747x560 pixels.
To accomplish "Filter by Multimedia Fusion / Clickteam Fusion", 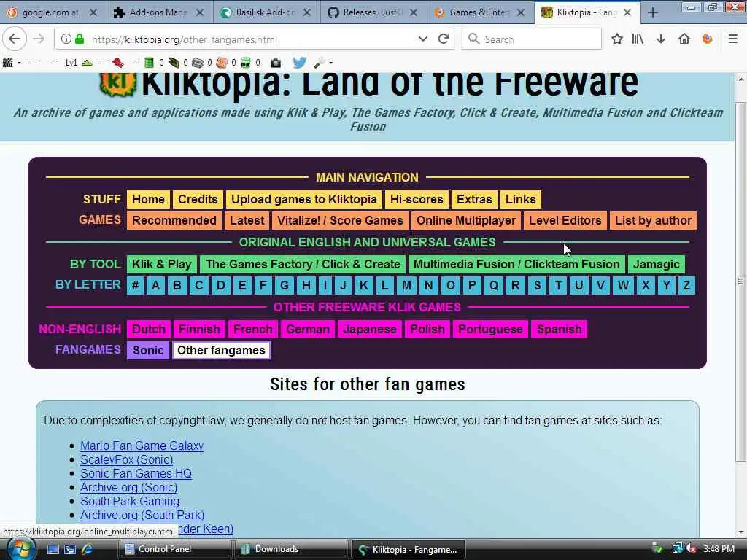I will tap(516, 264).
